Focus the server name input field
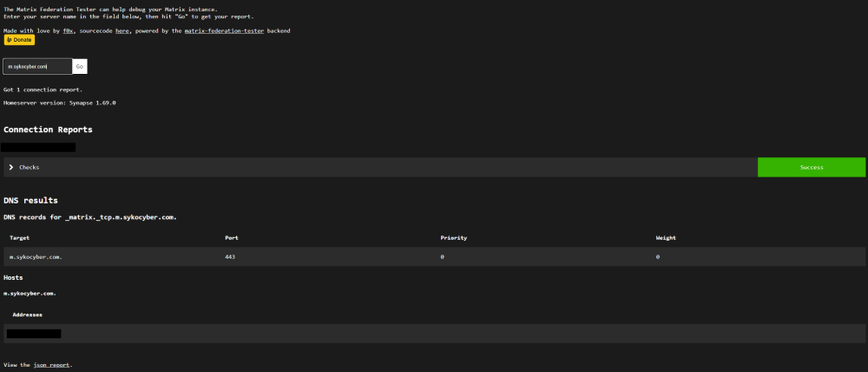 (x=37, y=67)
